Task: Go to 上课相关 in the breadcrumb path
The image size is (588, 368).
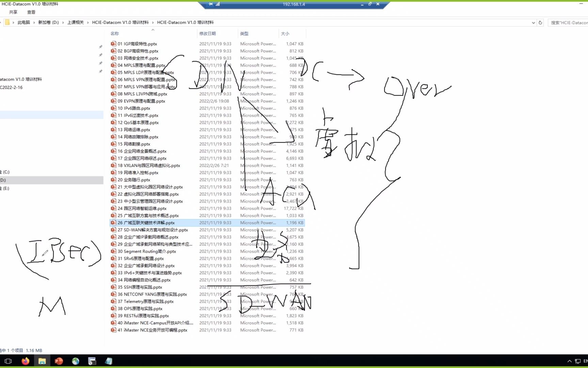Action: coord(76,22)
